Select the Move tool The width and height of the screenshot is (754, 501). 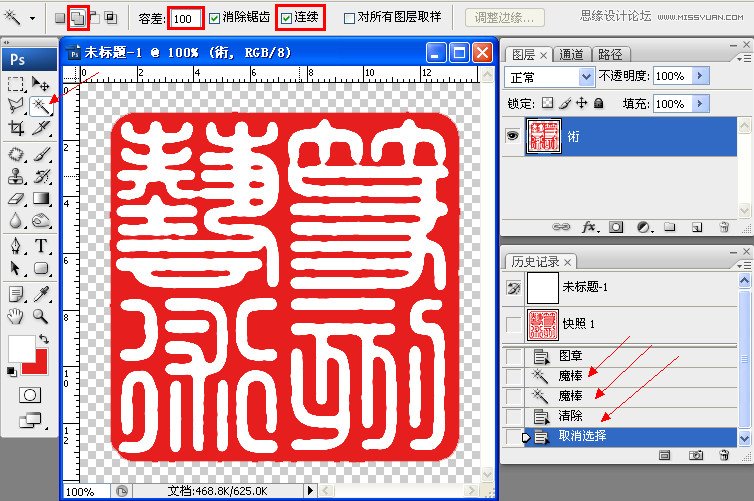point(40,84)
